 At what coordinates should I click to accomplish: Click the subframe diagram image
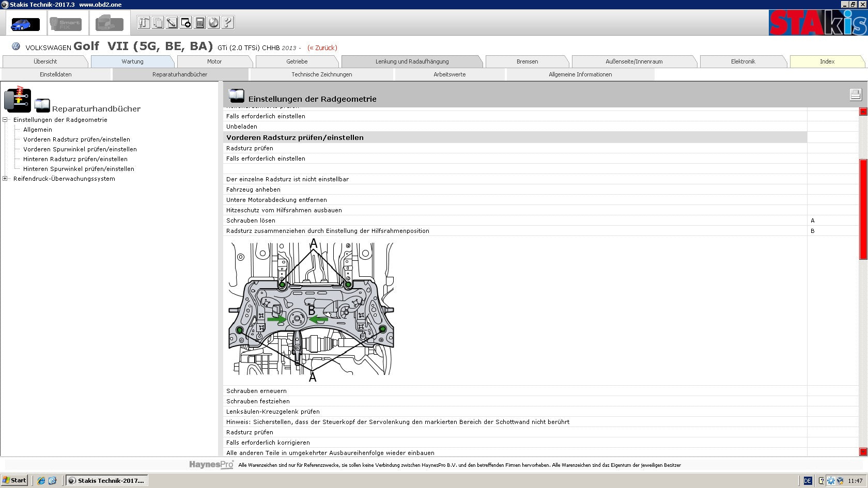tap(312, 310)
